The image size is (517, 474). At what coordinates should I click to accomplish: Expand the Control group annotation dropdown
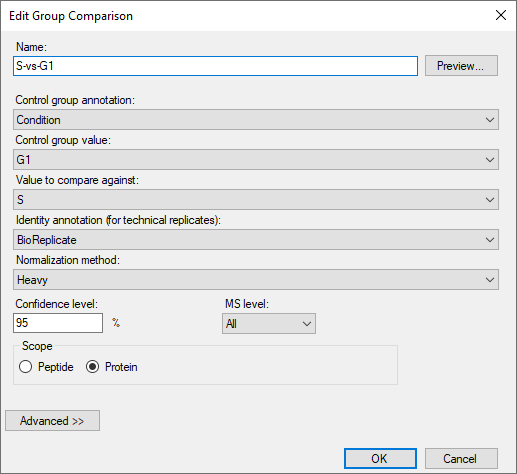pyautogui.click(x=256, y=120)
